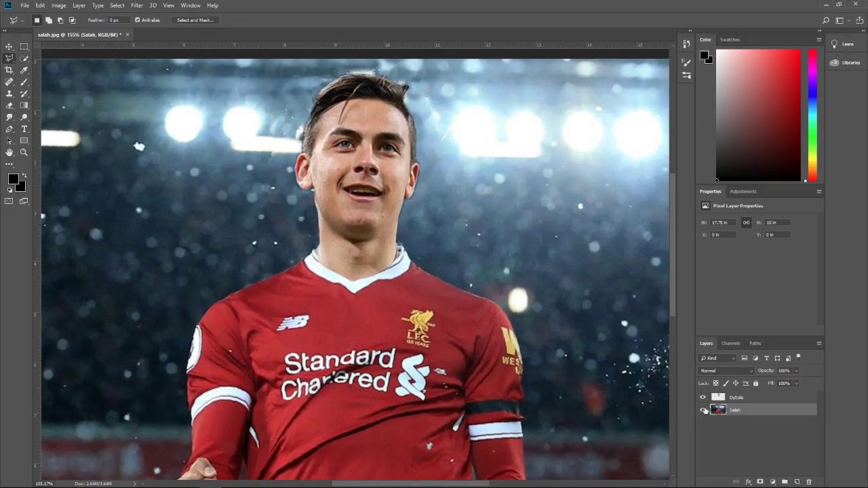Select the Zoom tool
The height and width of the screenshot is (488, 868).
pos(24,152)
